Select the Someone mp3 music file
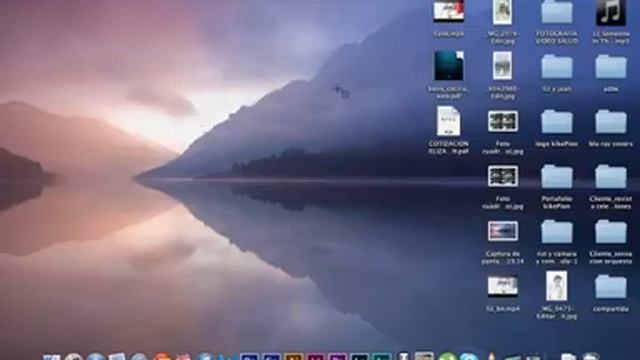 [611, 12]
